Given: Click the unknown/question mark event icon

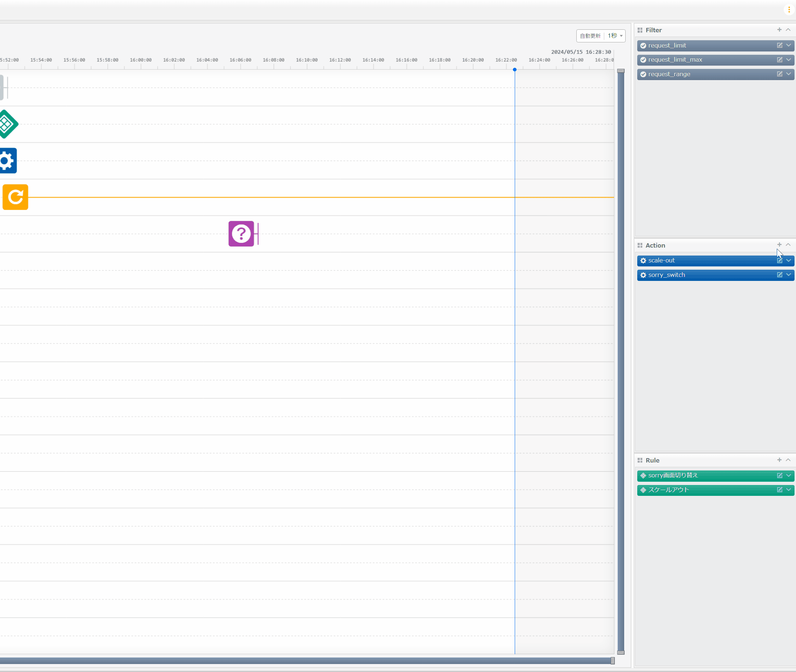Looking at the screenshot, I should [x=241, y=233].
